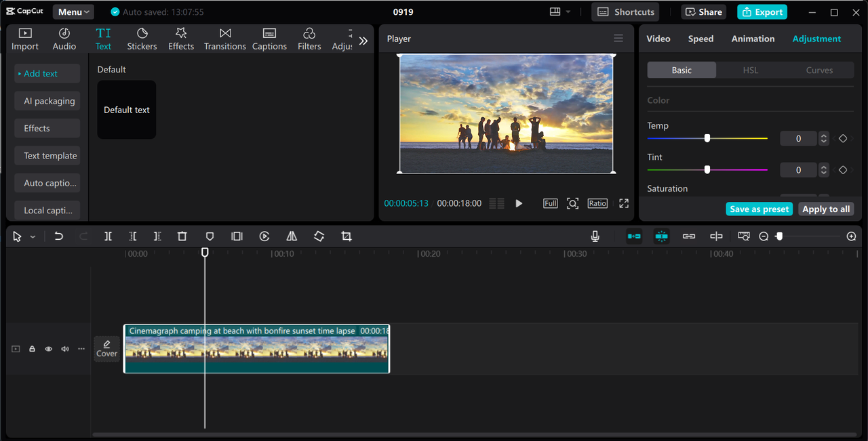Switch to the Video properties tab
868x441 pixels.
pos(658,39)
